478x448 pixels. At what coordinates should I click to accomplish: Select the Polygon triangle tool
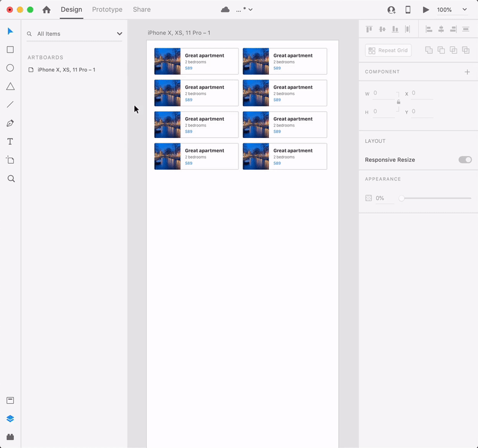(10, 87)
